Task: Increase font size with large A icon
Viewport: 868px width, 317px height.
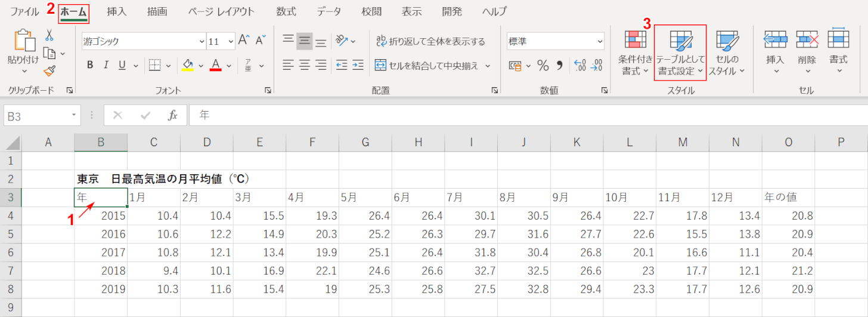Action: click(x=244, y=41)
